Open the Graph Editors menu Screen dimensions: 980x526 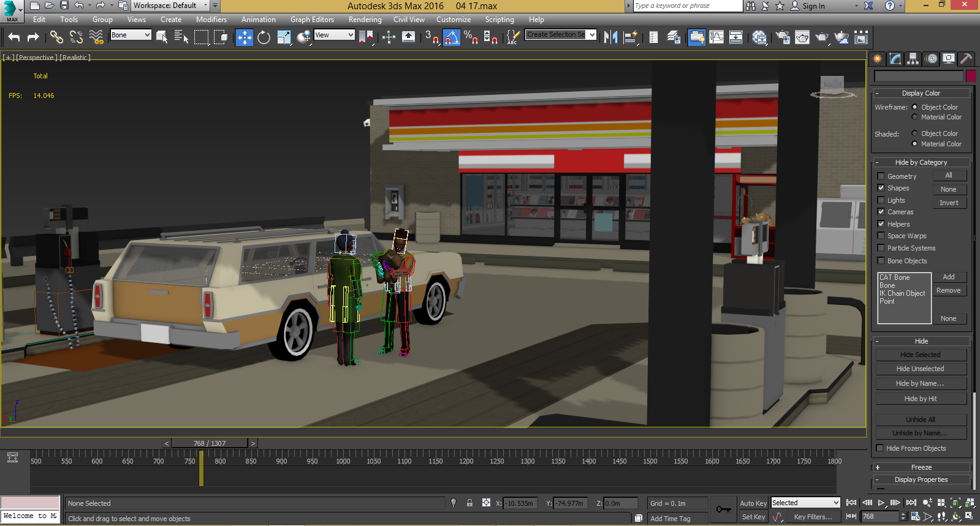click(x=312, y=20)
